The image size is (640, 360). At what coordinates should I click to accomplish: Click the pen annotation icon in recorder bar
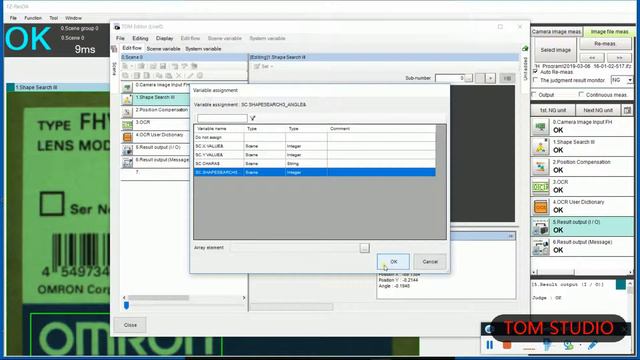(x=592, y=346)
